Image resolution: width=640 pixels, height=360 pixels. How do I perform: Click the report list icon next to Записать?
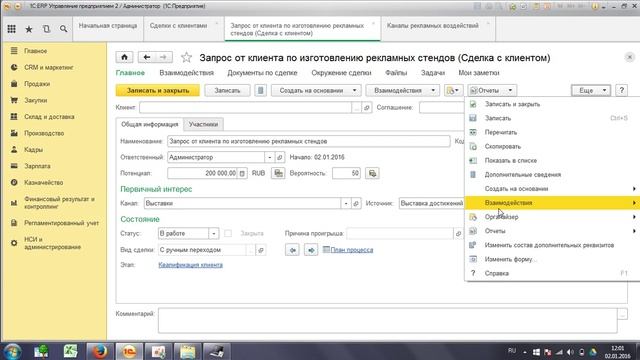(x=260, y=90)
